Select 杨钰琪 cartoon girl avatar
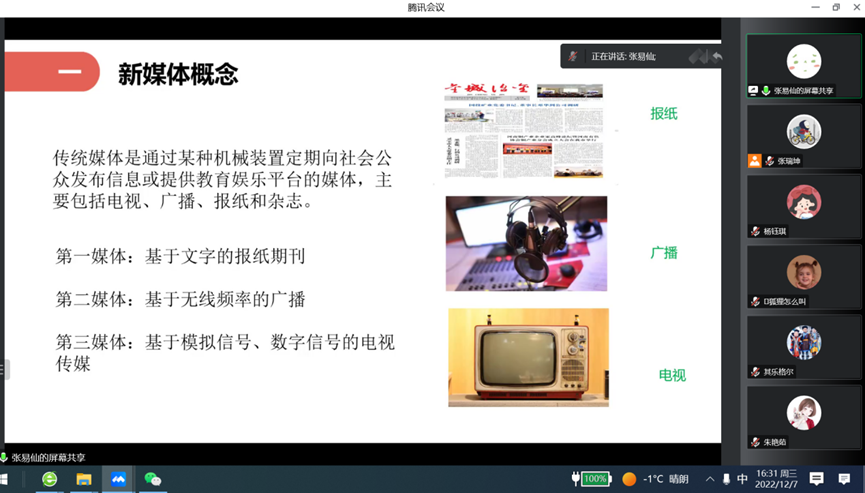Image resolution: width=865 pixels, height=493 pixels. (x=804, y=202)
